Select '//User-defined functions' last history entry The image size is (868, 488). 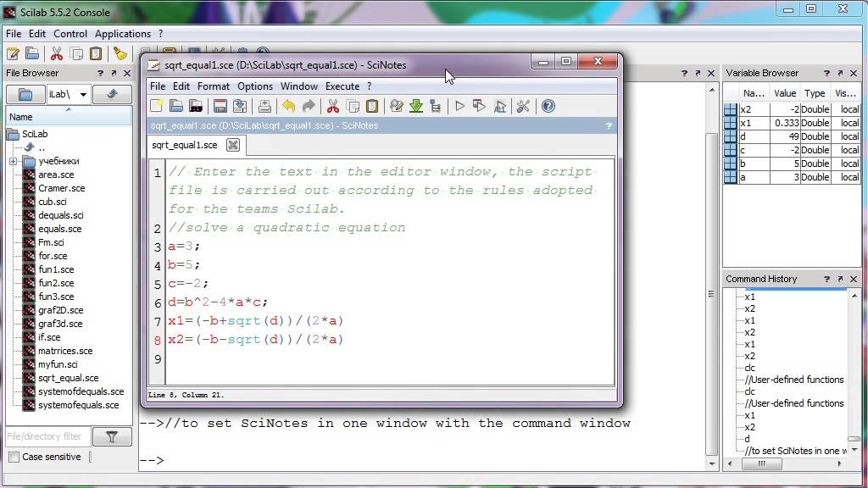[793, 403]
